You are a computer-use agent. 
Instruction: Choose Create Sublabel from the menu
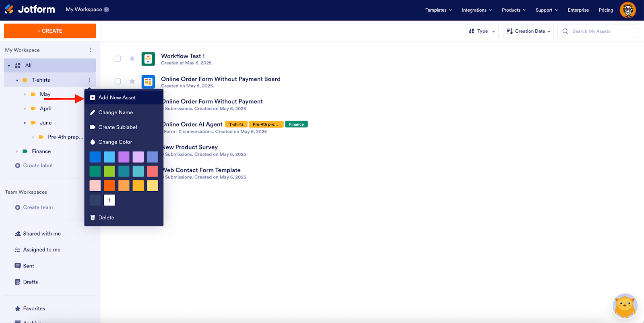point(124,127)
